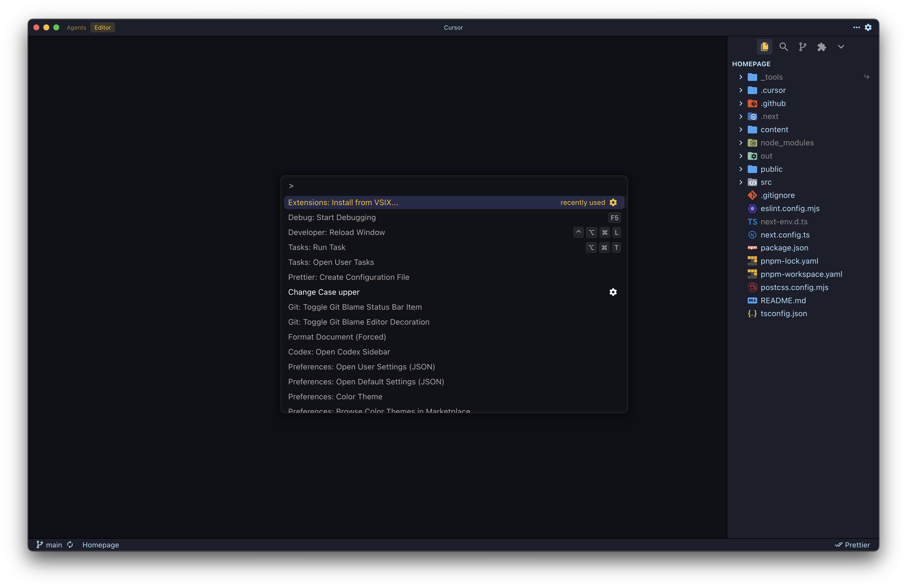The height and width of the screenshot is (588, 907).
Task: Select the Explorer file icon in sidebar
Action: tap(764, 47)
